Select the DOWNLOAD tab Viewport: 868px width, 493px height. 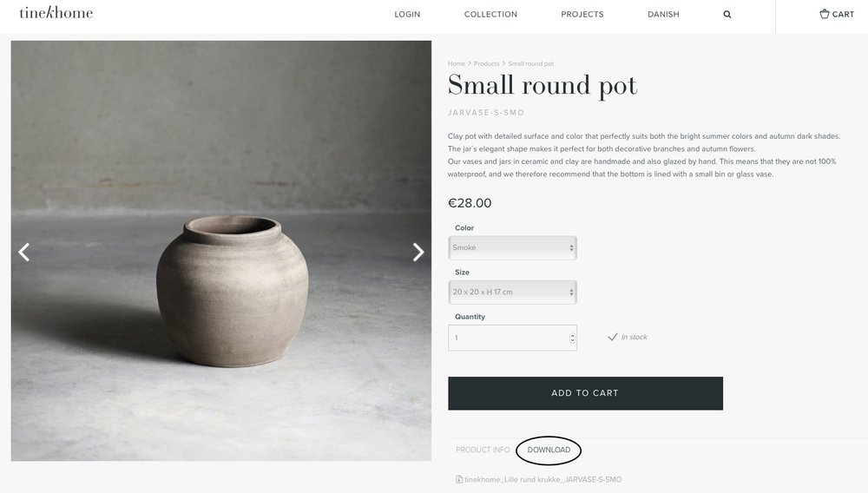coord(549,450)
